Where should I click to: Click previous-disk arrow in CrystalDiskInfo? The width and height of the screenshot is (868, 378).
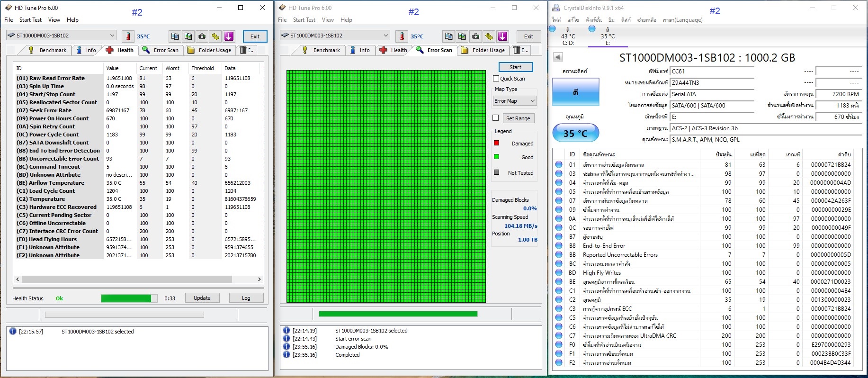point(558,57)
